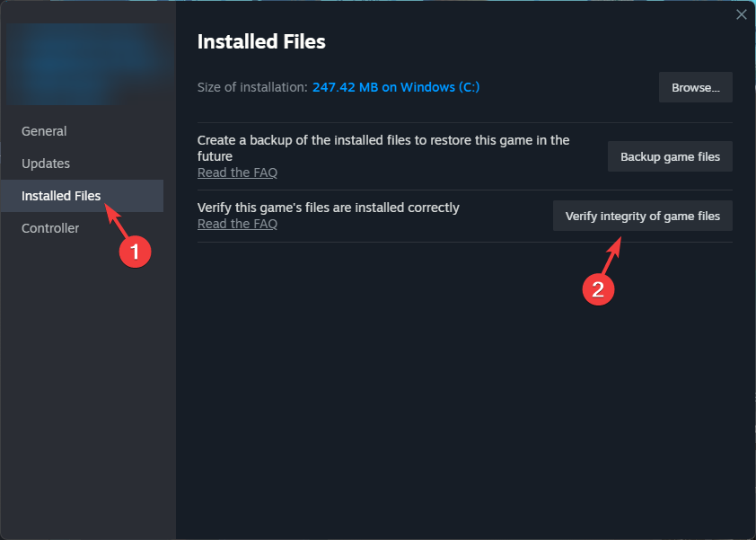Switch to the General tab
The height and width of the screenshot is (540, 756).
(x=44, y=130)
